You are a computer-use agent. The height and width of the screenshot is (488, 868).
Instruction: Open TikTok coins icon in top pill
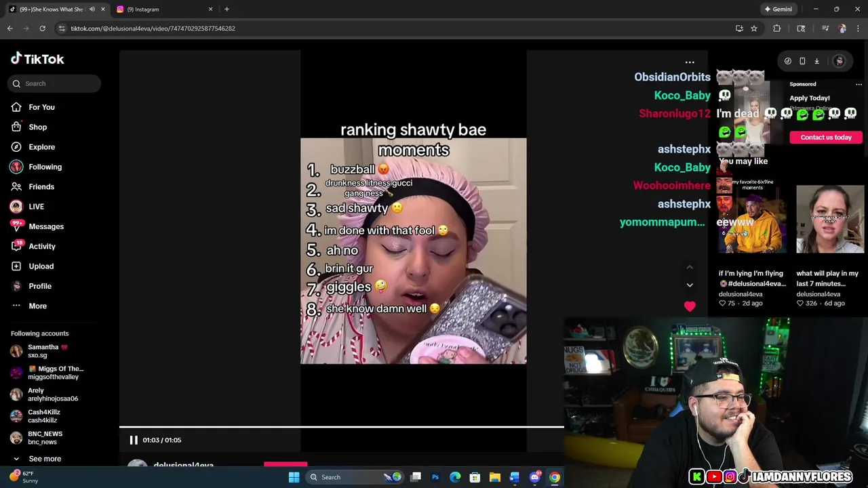tap(788, 61)
